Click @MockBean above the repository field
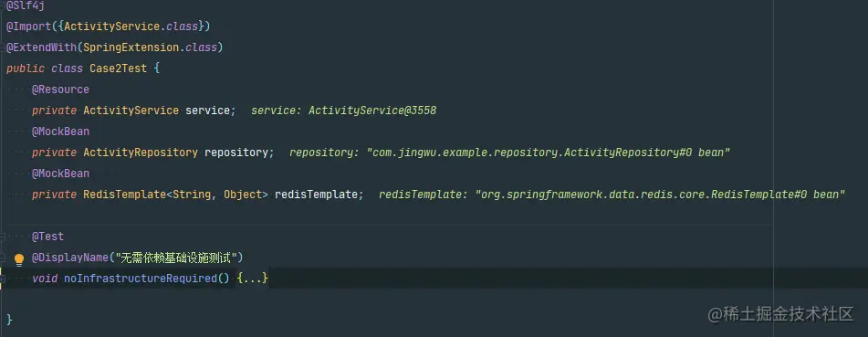The height and width of the screenshot is (337, 868). click(x=60, y=132)
